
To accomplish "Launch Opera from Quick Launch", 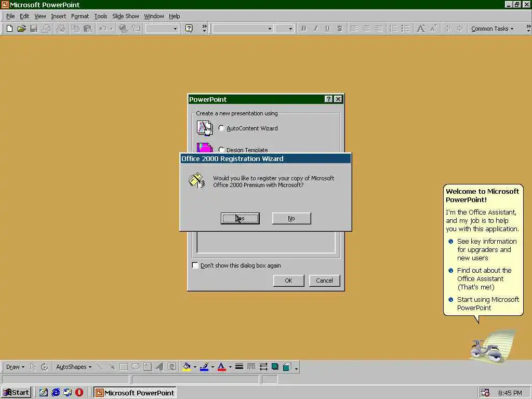I will [79, 393].
